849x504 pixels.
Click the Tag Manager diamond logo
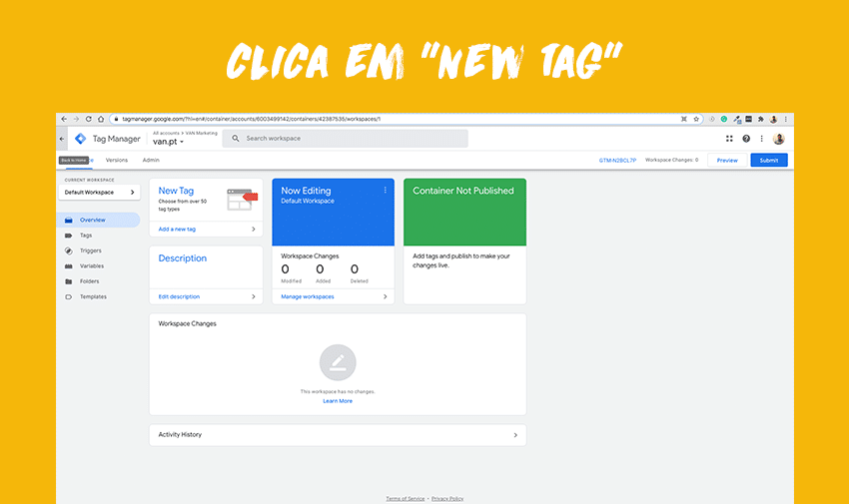pyautogui.click(x=80, y=139)
